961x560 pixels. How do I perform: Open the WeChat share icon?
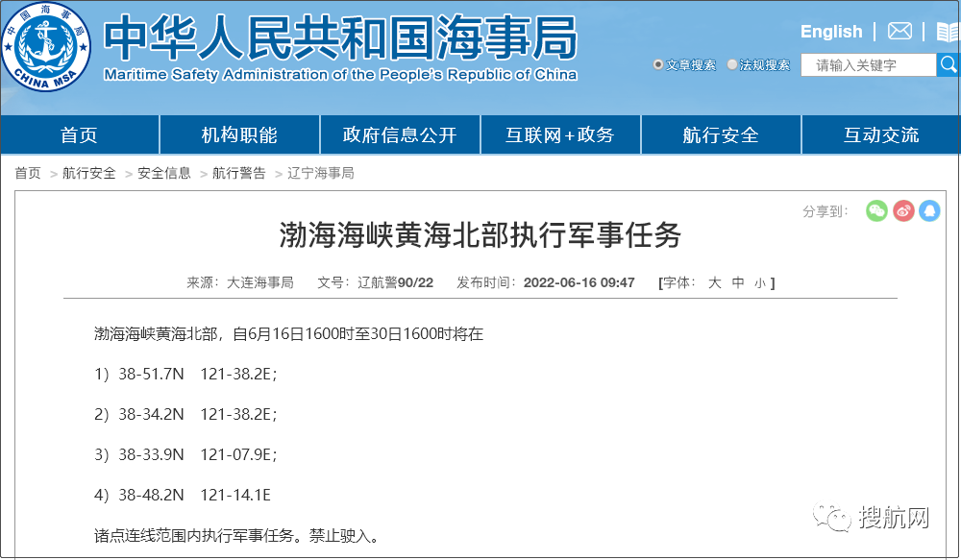tap(876, 210)
